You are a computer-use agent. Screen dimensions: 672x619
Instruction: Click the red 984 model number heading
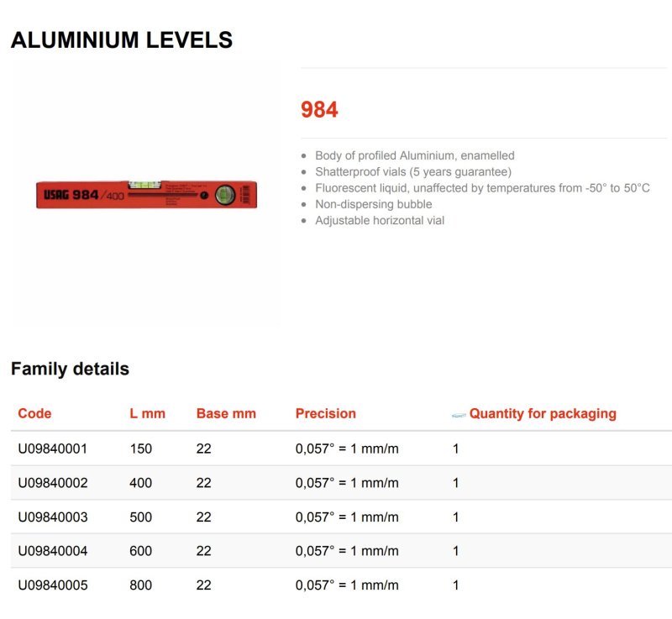coord(319,109)
